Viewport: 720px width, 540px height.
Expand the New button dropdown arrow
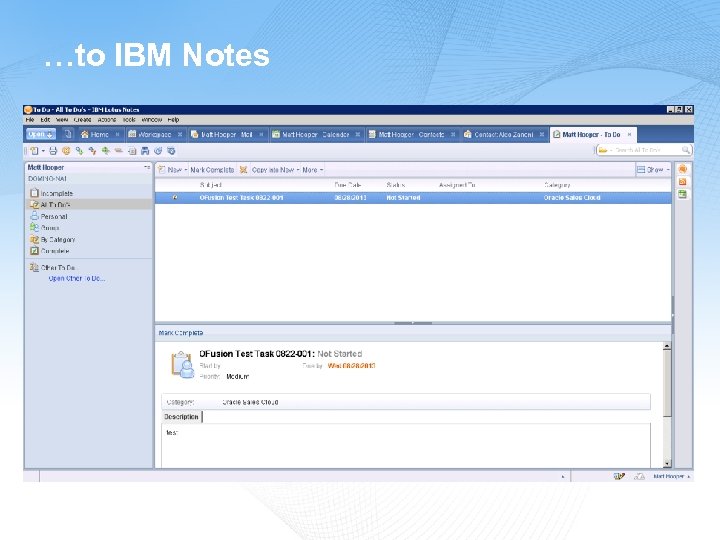pyautogui.click(x=186, y=170)
